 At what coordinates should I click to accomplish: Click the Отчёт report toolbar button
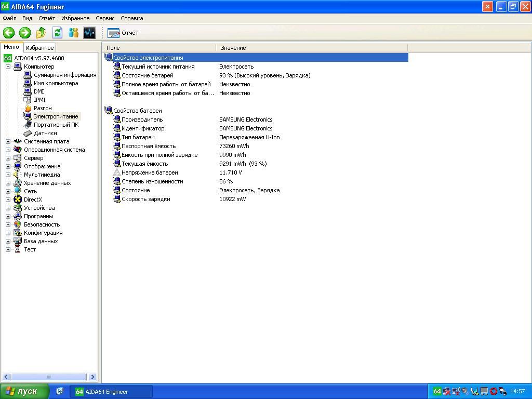[123, 33]
